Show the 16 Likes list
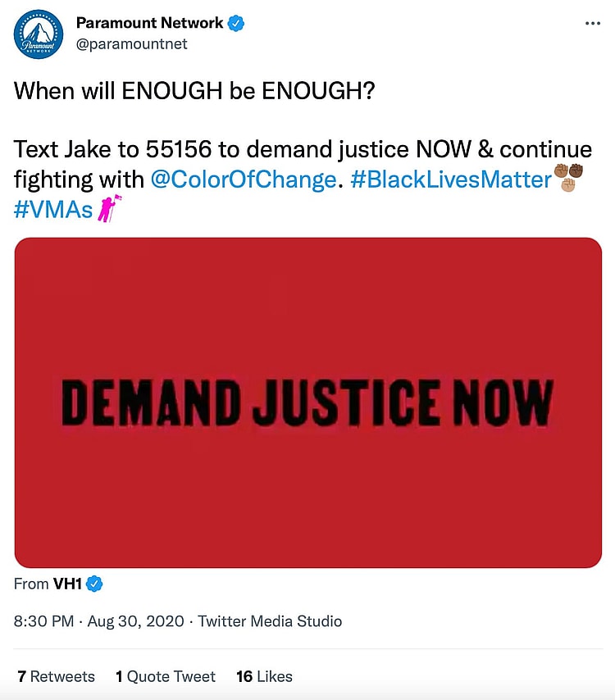 tap(264, 676)
